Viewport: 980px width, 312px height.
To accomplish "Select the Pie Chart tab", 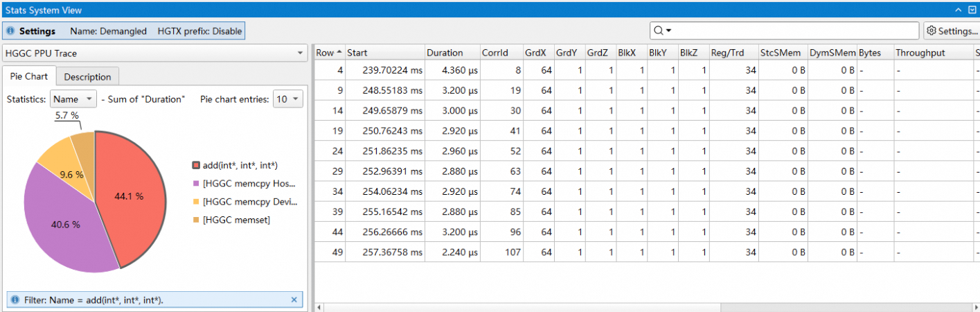I will pos(29,76).
